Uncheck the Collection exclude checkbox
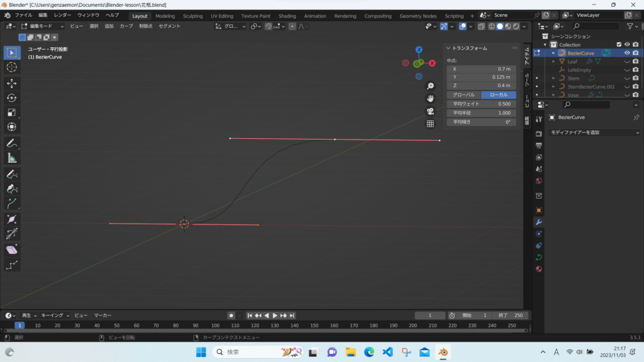The width and height of the screenshot is (644, 362). coord(619,45)
